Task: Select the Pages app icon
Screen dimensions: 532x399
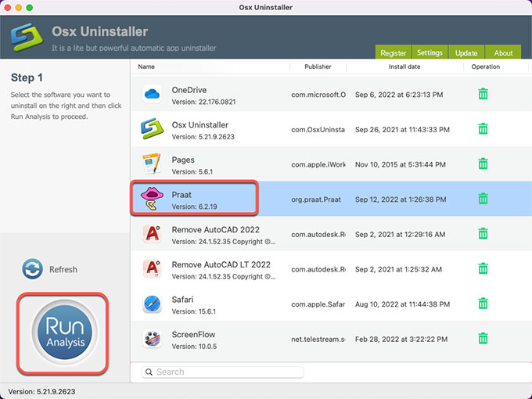Action: click(x=151, y=164)
